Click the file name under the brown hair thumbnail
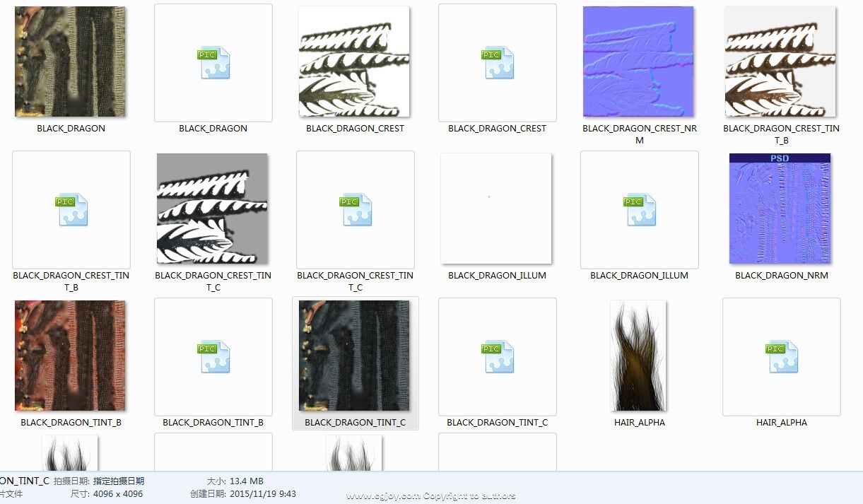The width and height of the screenshot is (863, 504). [x=640, y=423]
